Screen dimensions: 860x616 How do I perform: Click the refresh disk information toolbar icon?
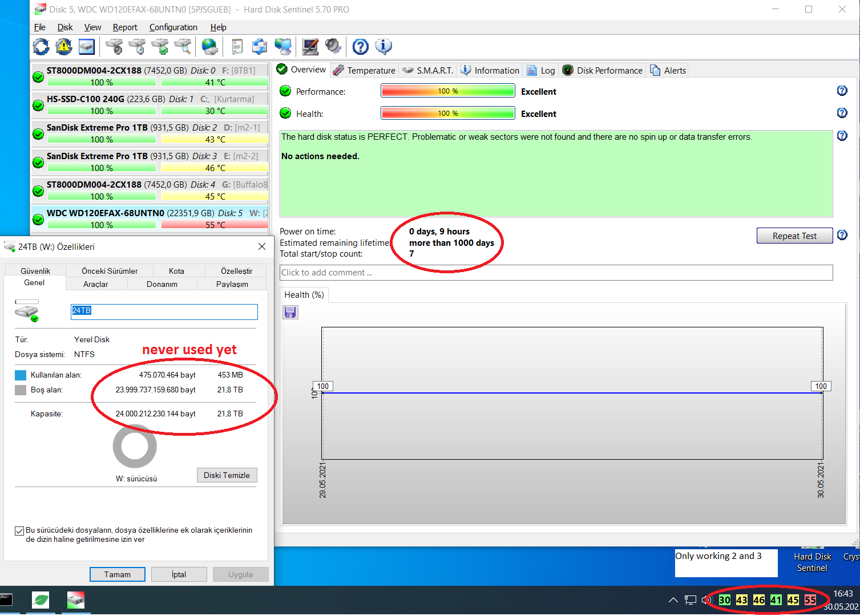41,46
